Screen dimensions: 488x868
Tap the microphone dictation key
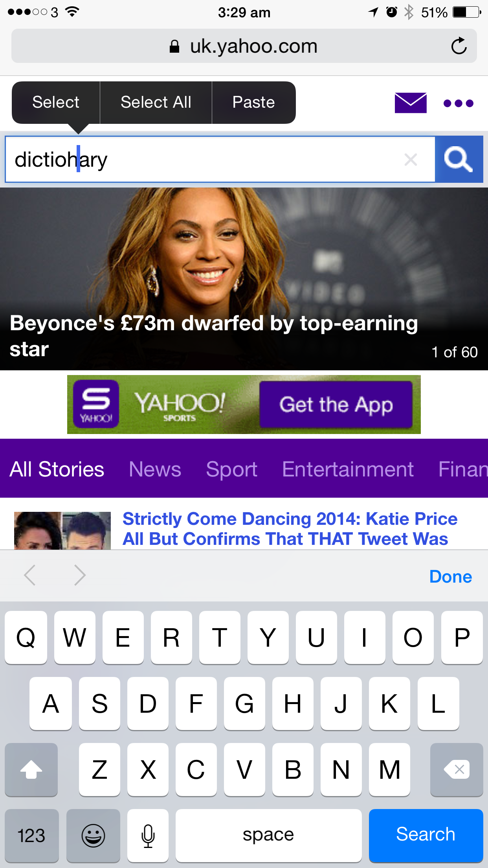point(148,835)
